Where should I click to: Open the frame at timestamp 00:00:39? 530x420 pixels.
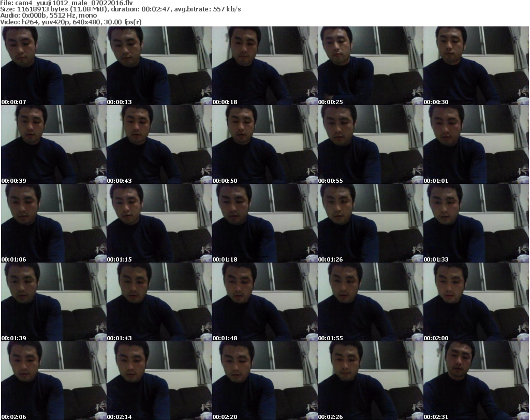54,144
